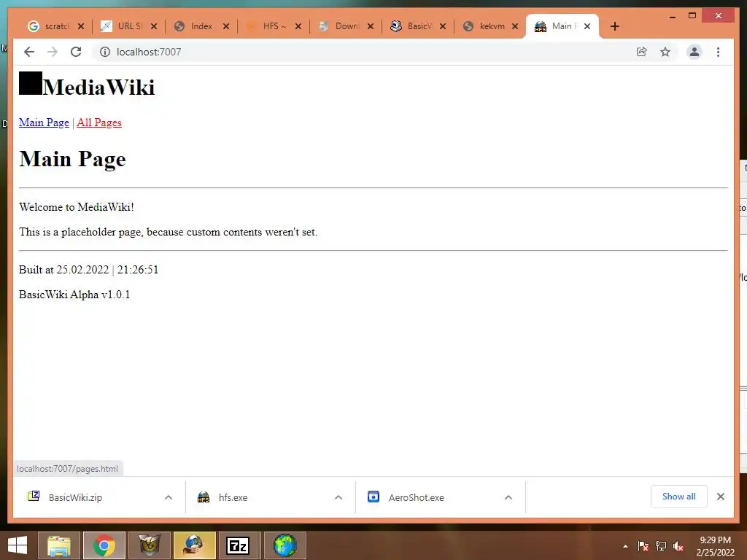Click the muted volume tray icon
747x560 pixels.
click(678, 546)
